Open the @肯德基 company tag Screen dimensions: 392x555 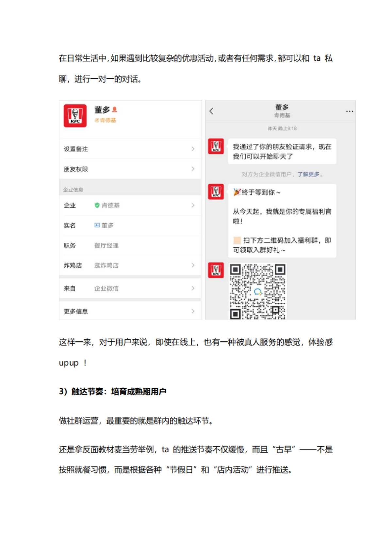click(105, 120)
